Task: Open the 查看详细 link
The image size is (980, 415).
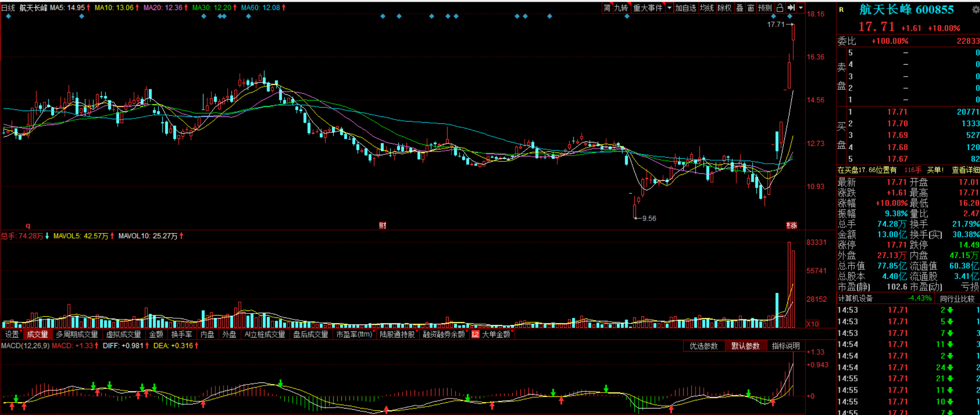Action: (965, 170)
